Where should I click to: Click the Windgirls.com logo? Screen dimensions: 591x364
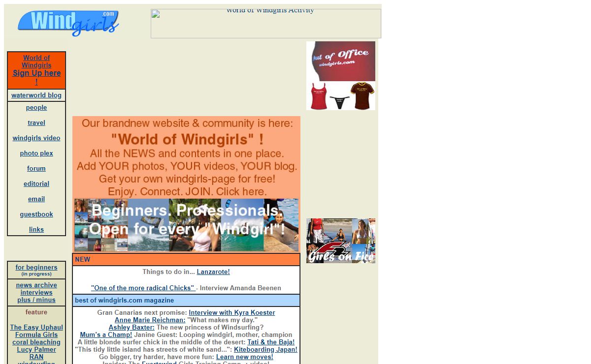(x=68, y=23)
